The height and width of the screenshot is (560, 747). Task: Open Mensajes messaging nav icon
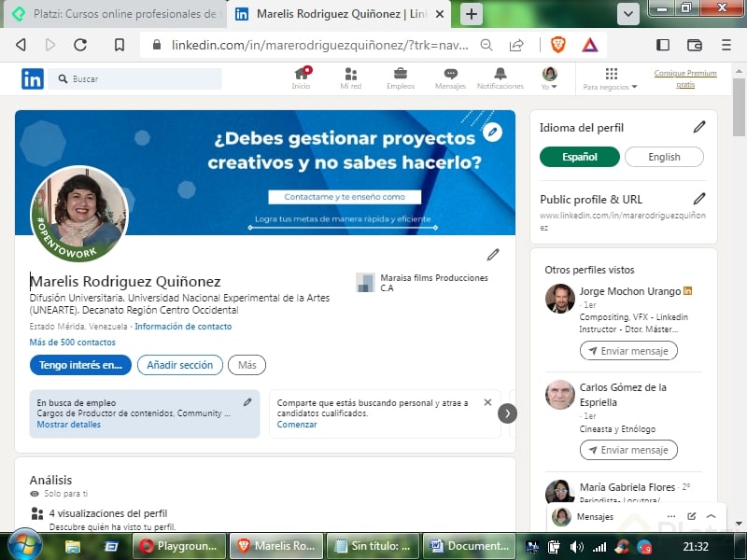tap(450, 78)
